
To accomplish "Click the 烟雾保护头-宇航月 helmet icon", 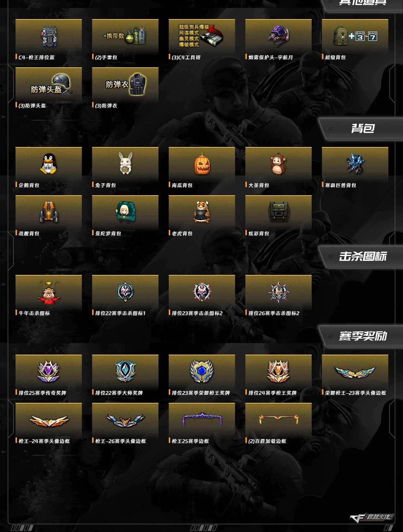I will 278,36.
